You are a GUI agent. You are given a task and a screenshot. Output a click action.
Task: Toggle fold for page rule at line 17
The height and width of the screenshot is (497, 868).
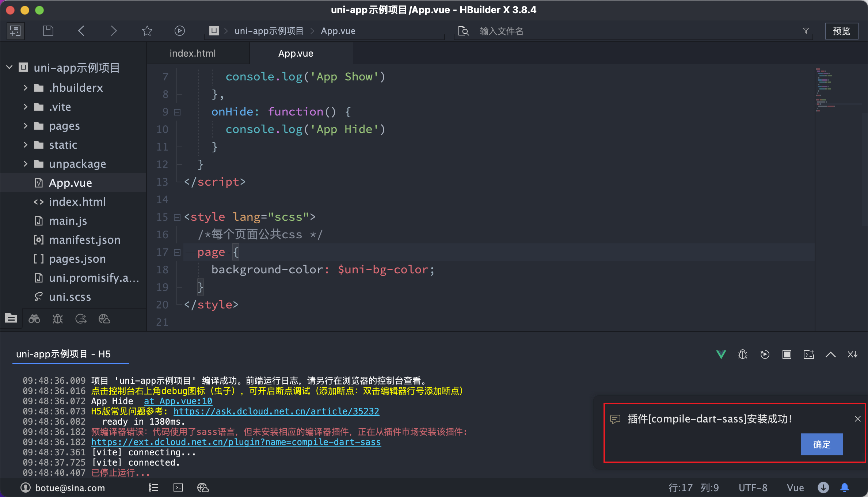(x=177, y=252)
